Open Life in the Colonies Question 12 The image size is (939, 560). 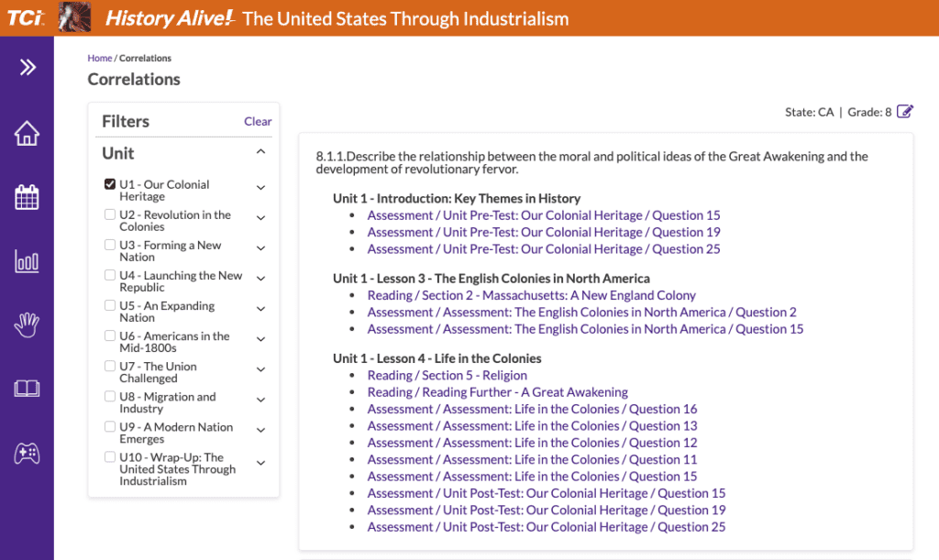[x=533, y=443]
